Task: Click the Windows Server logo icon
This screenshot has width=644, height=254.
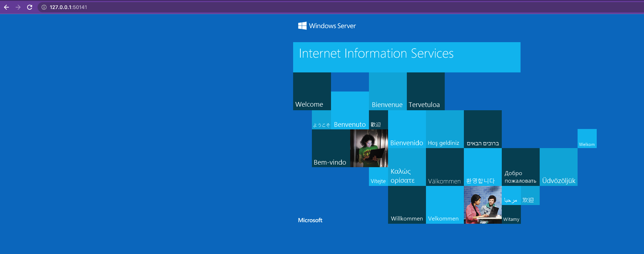Action: (302, 26)
